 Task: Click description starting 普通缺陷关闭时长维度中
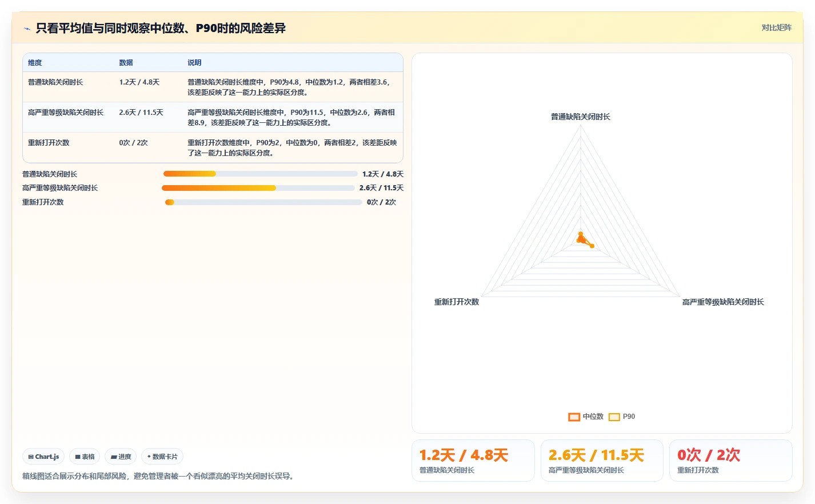tap(289, 87)
